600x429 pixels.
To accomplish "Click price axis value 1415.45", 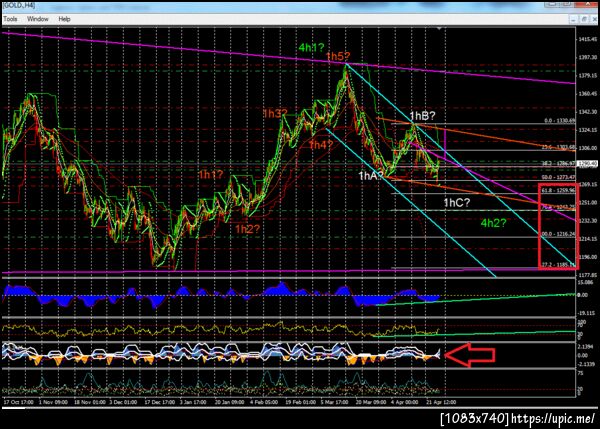I will (588, 39).
